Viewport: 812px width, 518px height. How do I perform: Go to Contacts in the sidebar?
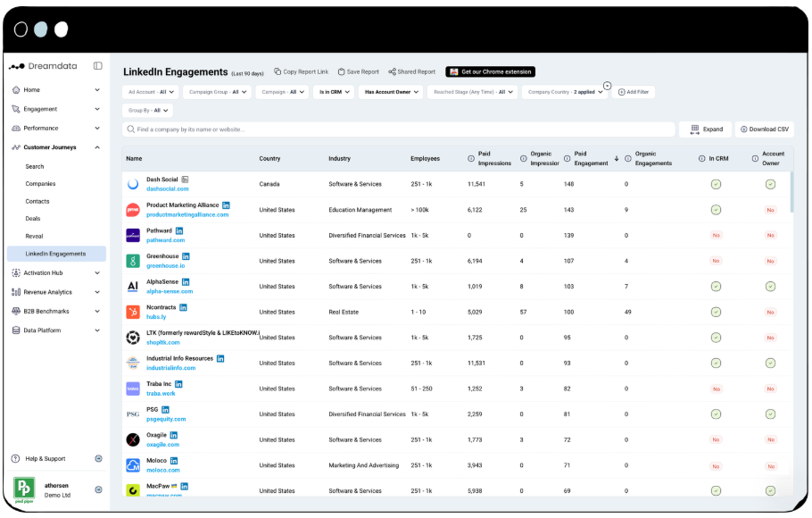pyautogui.click(x=37, y=201)
